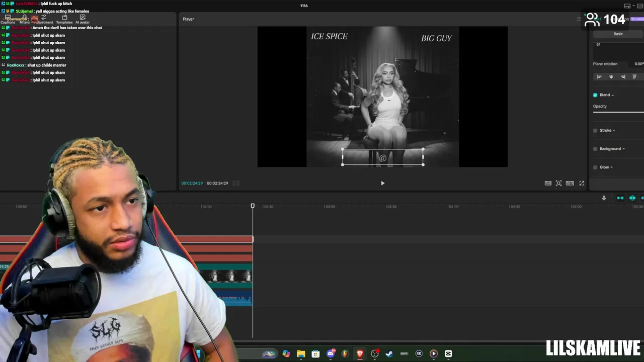Open Brave browser from the taskbar

[x=360, y=354]
